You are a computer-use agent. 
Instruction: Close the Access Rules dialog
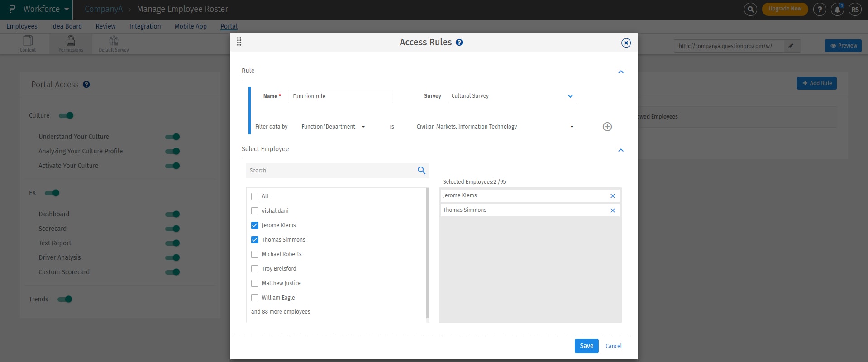coord(626,43)
